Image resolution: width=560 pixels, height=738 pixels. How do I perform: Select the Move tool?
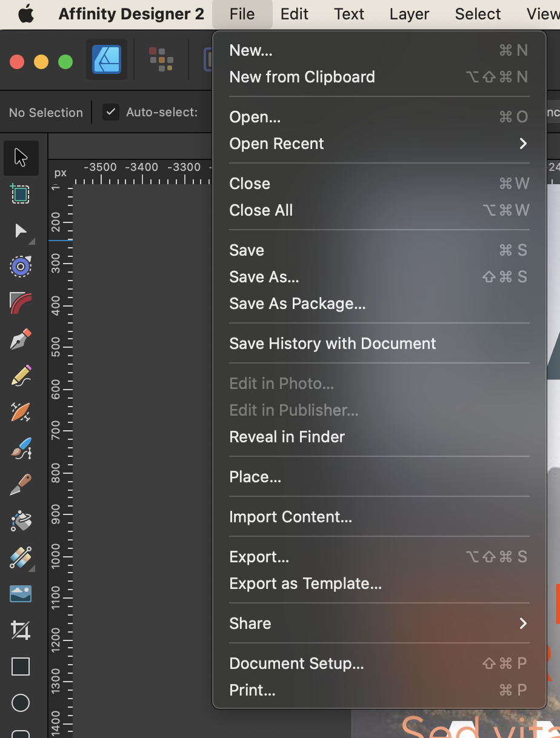pos(21,158)
